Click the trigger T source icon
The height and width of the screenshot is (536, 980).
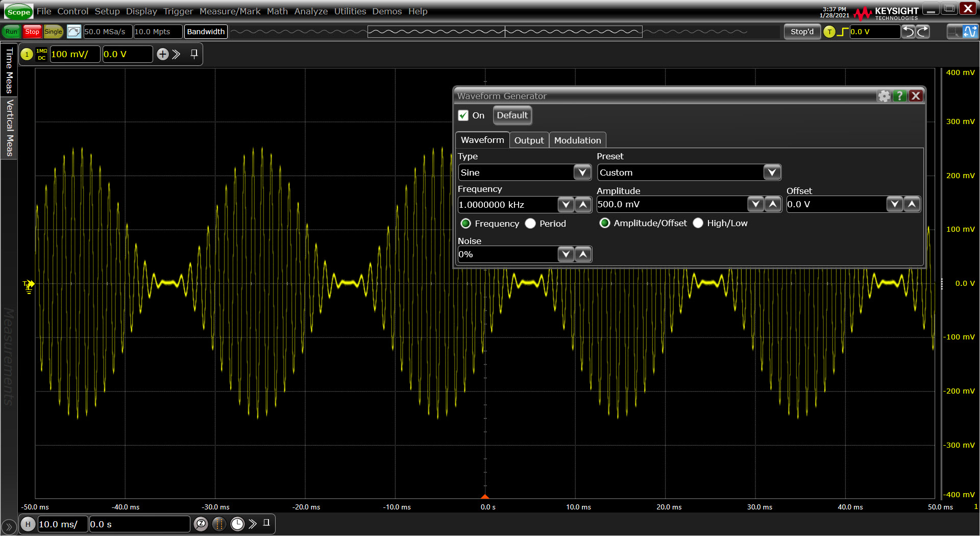[x=829, y=32]
